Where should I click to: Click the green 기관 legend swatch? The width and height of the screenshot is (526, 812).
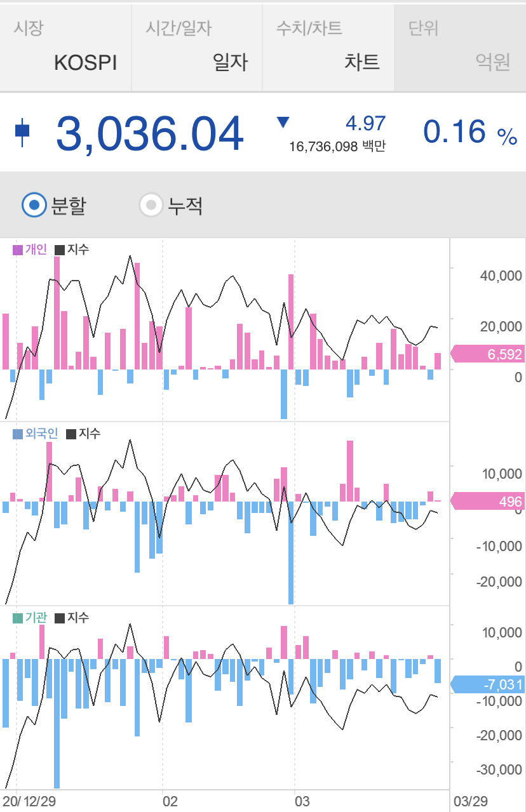click(x=18, y=618)
